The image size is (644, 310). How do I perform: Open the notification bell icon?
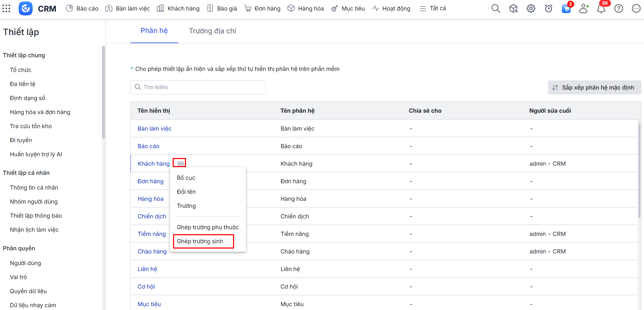tap(601, 8)
